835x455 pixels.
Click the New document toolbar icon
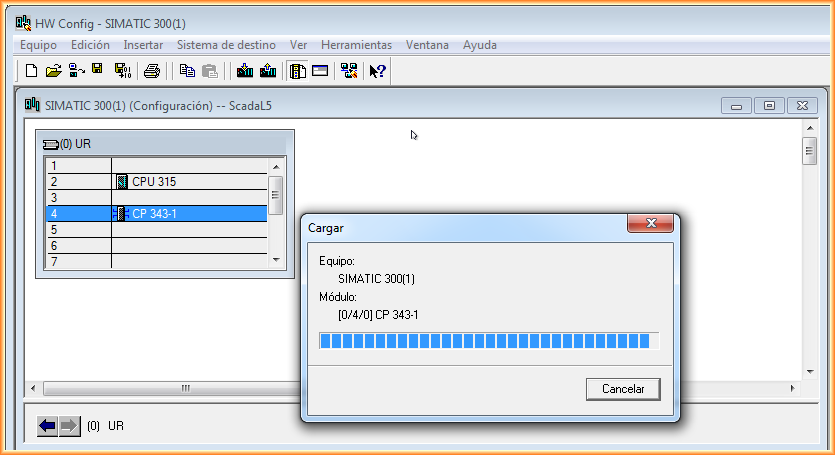click(31, 71)
